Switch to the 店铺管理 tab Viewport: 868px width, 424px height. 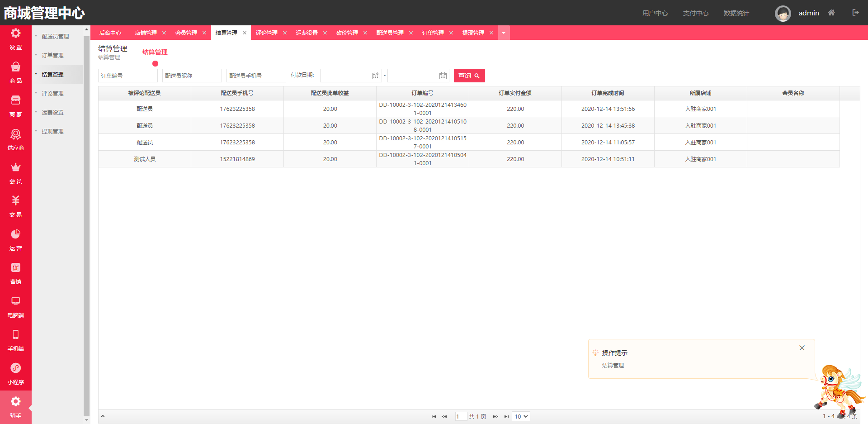click(146, 33)
